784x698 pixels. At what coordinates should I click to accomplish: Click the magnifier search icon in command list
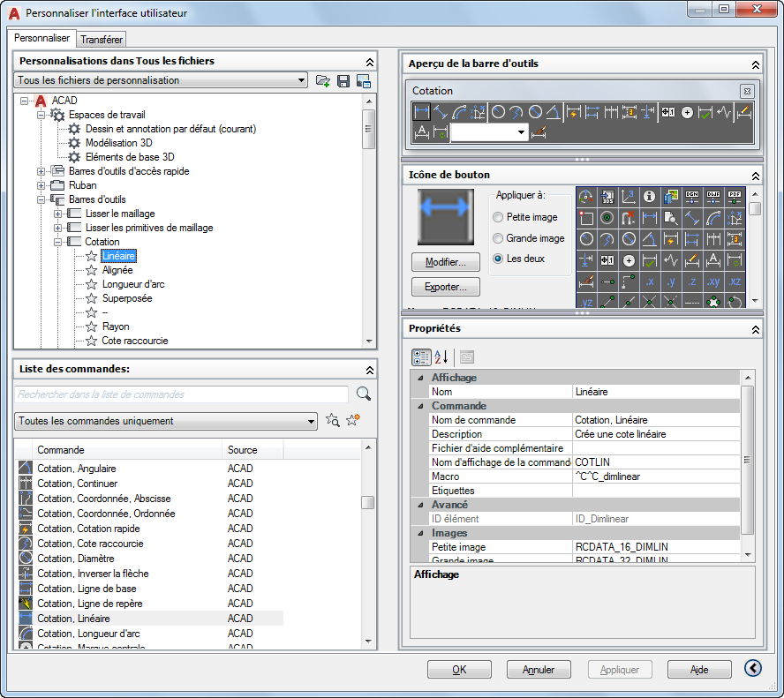point(364,394)
